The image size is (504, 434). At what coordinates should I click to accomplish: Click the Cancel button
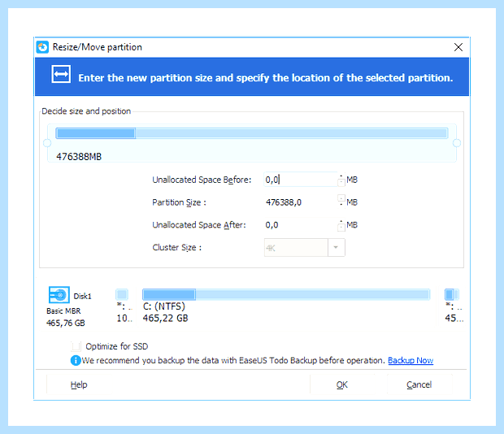[x=419, y=384]
